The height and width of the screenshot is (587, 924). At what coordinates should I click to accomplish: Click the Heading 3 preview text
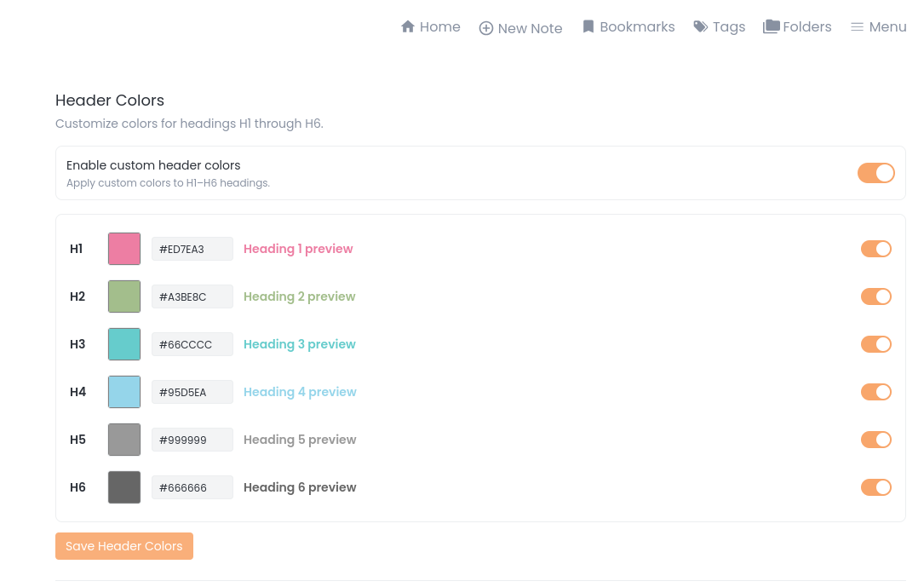click(x=300, y=344)
